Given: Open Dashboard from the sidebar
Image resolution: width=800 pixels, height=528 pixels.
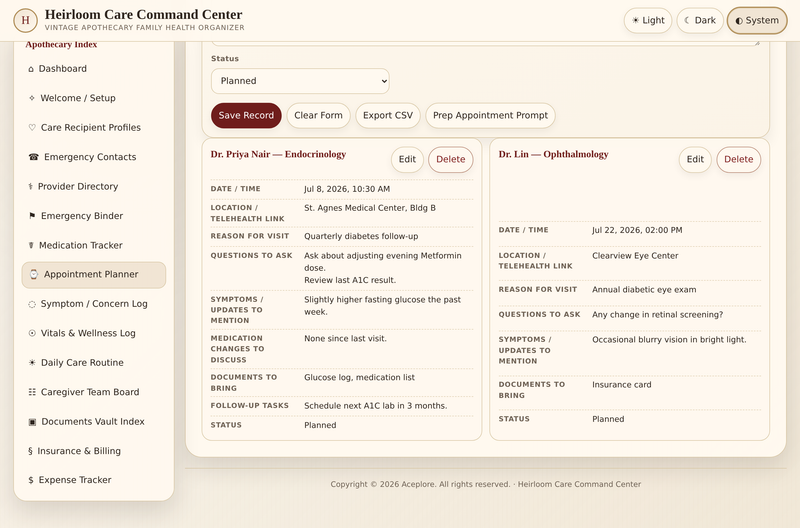Looking at the screenshot, I should 94,69.
